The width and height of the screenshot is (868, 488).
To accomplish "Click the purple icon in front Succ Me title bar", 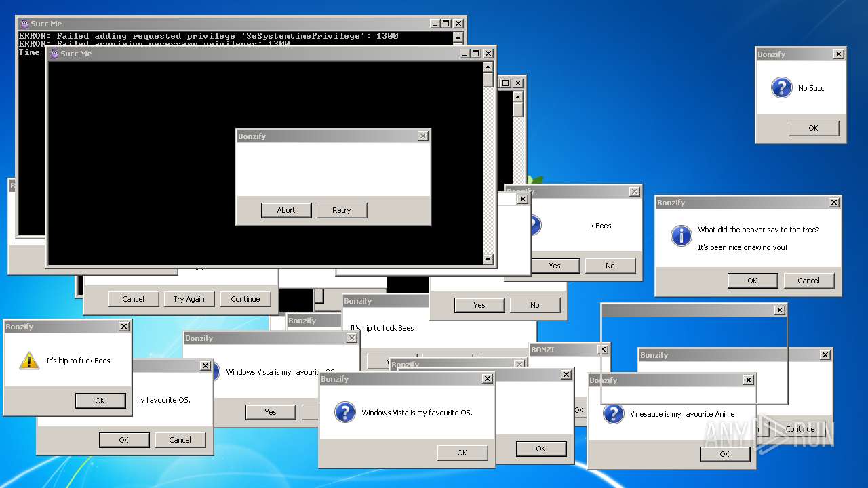I will pos(54,54).
